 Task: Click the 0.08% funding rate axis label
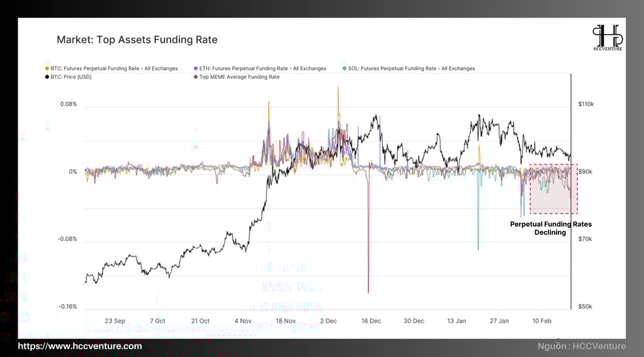tap(69, 104)
